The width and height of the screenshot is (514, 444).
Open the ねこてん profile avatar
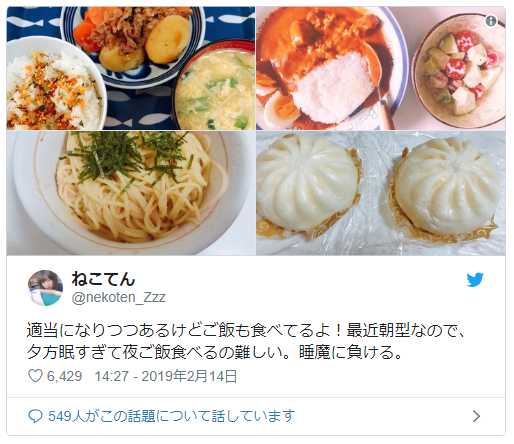tap(45, 288)
